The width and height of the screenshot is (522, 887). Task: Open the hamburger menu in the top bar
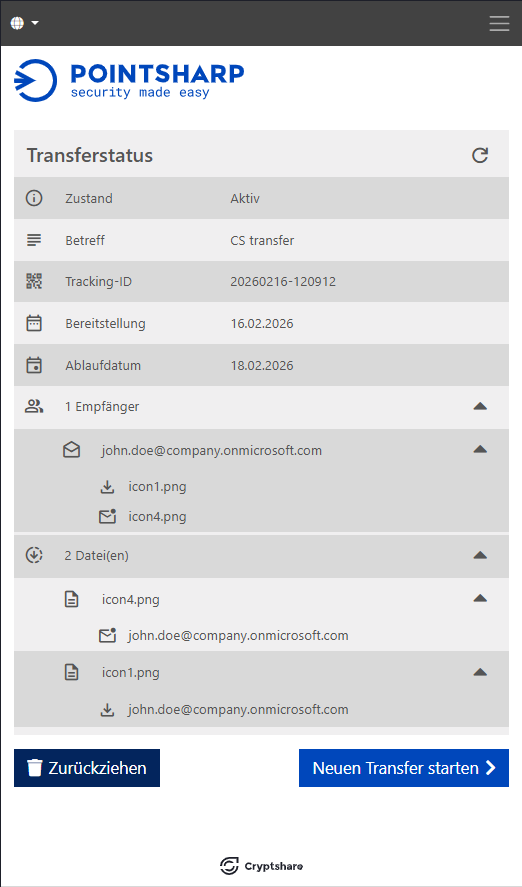pos(499,23)
